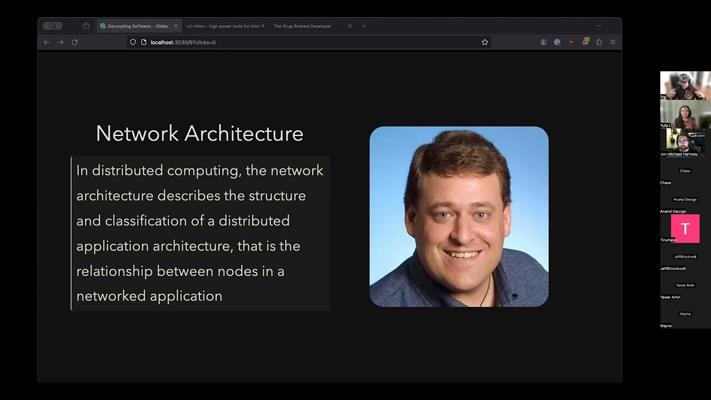Open the tracking protection shield icon
Screen dimensions: 711x400
(x=133, y=42)
